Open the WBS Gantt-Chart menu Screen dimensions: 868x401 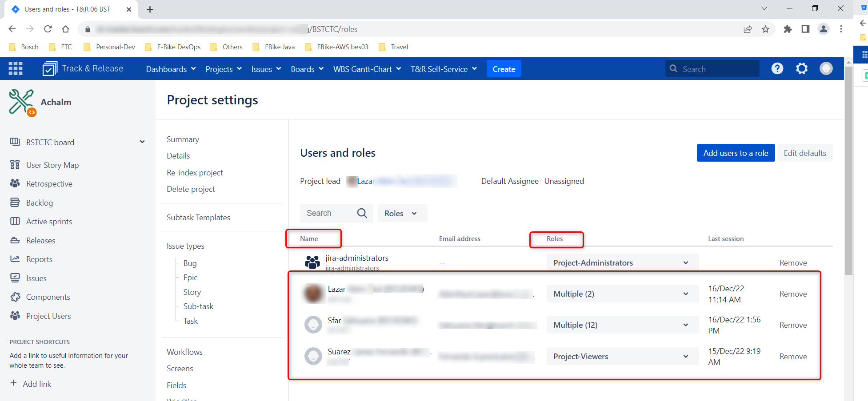click(367, 69)
